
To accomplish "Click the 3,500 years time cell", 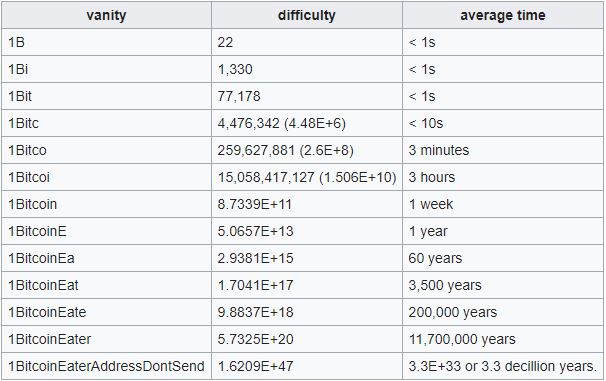I will pos(503,285).
